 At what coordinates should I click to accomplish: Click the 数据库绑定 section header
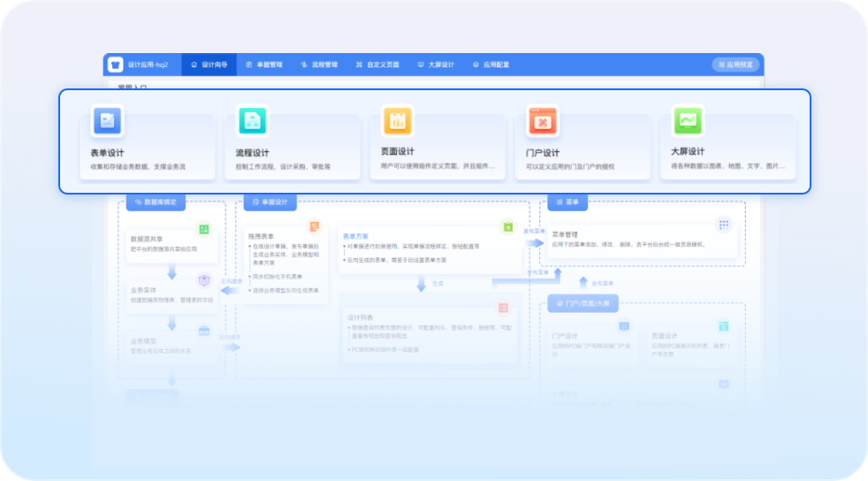(156, 202)
